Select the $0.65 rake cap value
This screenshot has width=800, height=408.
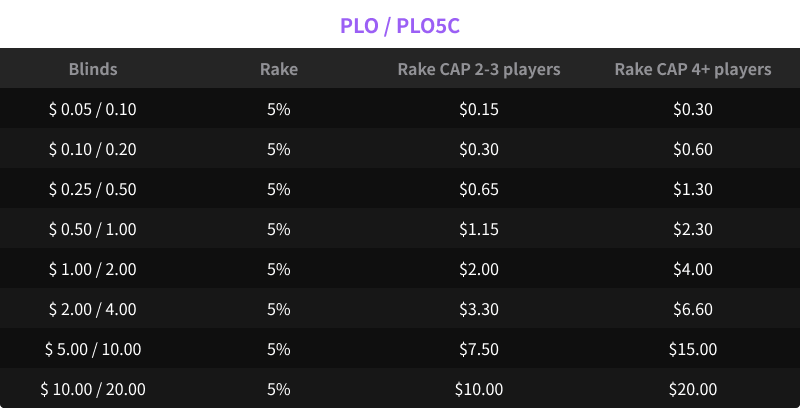(478, 189)
